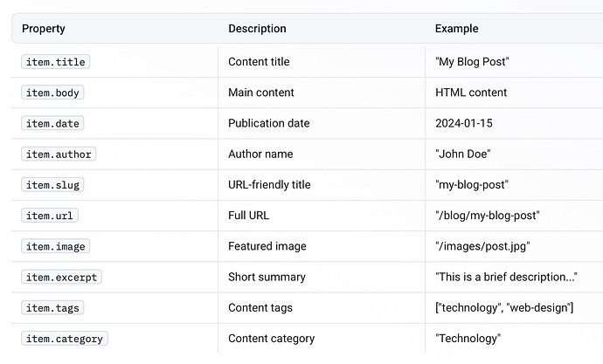Select the item.category code tag
603x364 pixels.
pyautogui.click(x=65, y=339)
